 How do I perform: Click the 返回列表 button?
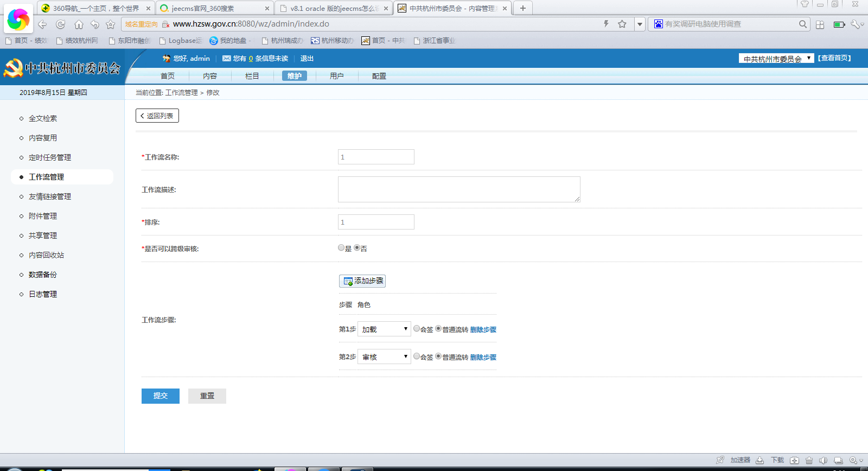[x=157, y=116]
